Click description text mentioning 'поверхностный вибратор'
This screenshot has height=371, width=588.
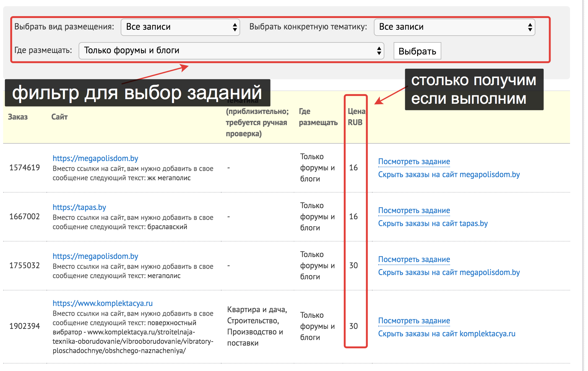coord(133,332)
